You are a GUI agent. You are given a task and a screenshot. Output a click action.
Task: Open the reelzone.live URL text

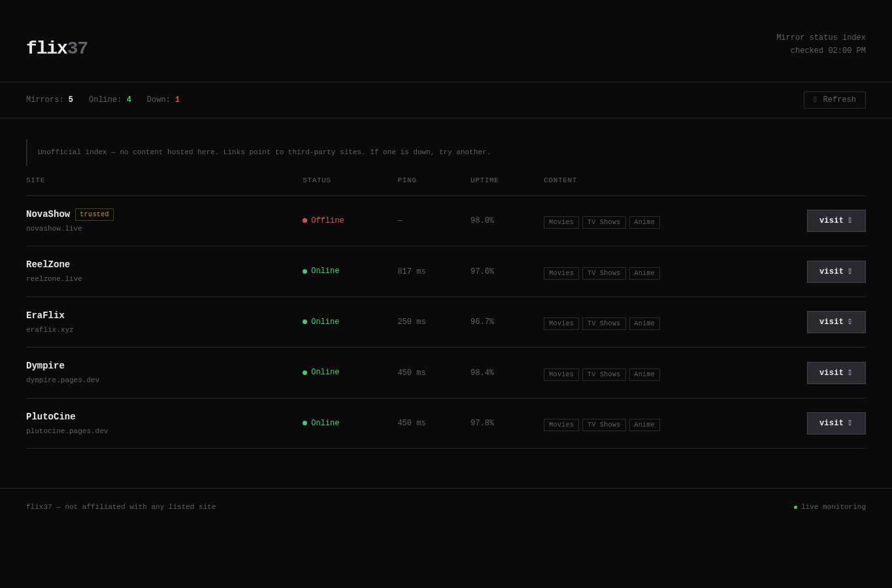point(54,279)
